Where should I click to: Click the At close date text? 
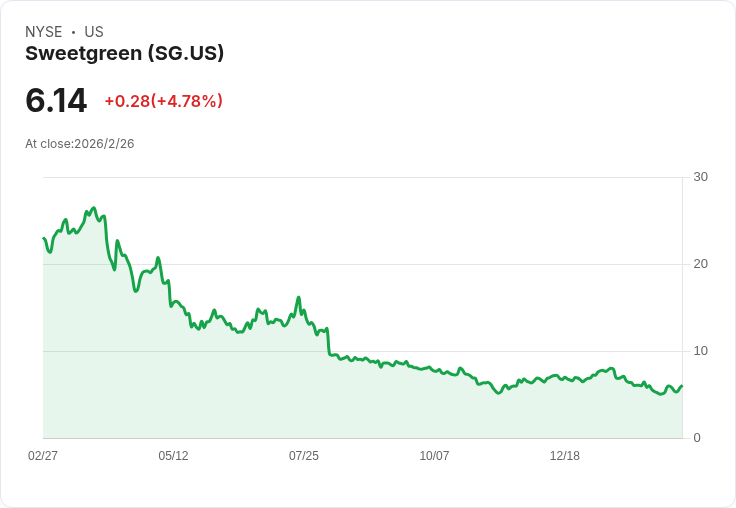point(80,144)
